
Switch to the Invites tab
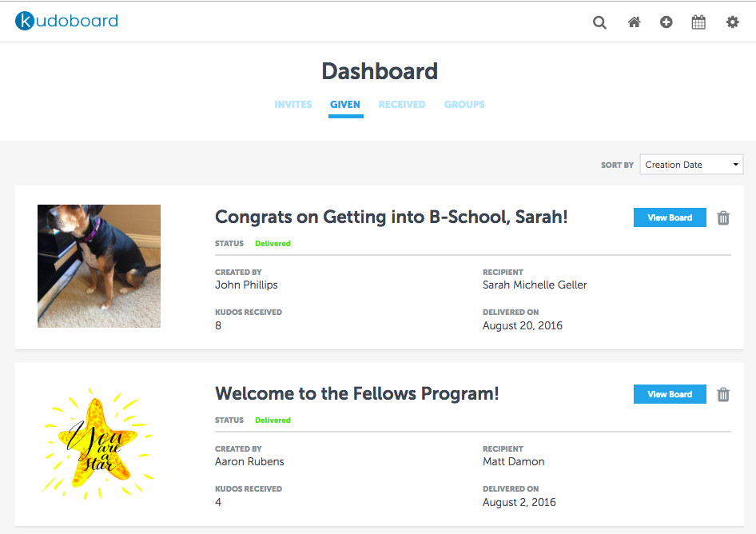(x=293, y=105)
